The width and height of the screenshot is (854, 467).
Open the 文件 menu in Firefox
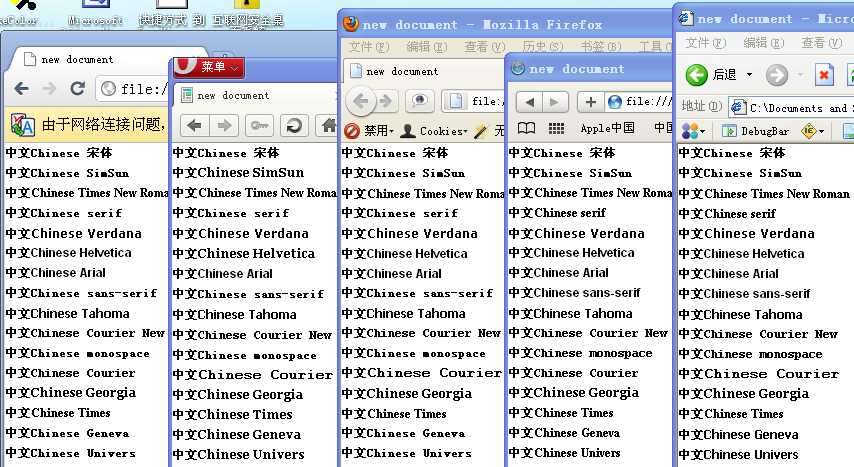pyautogui.click(x=369, y=47)
